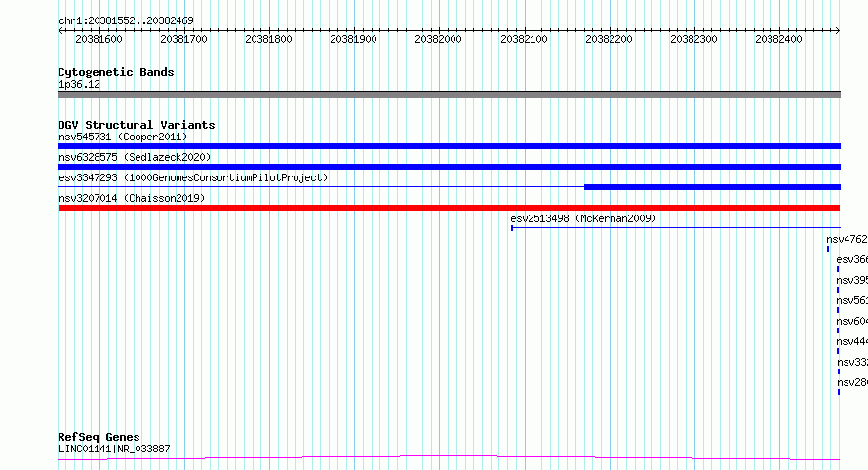Open variant nsv3207014 (Chaisson2019) label

pos(132,198)
